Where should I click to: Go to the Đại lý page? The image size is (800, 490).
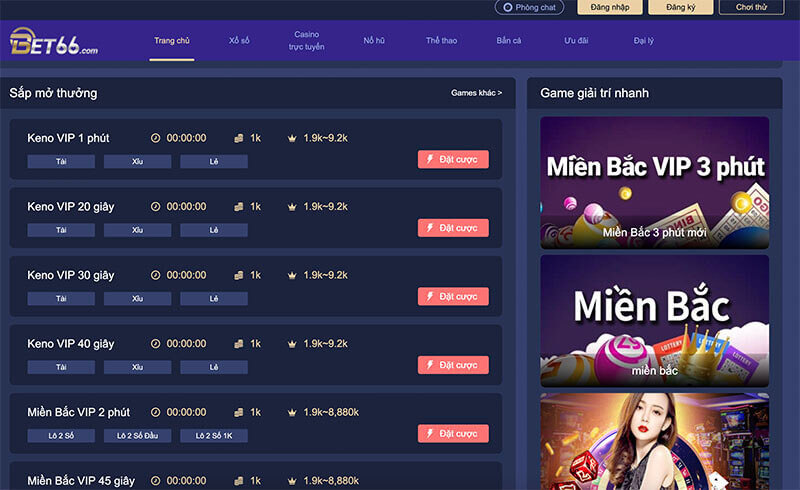[643, 40]
